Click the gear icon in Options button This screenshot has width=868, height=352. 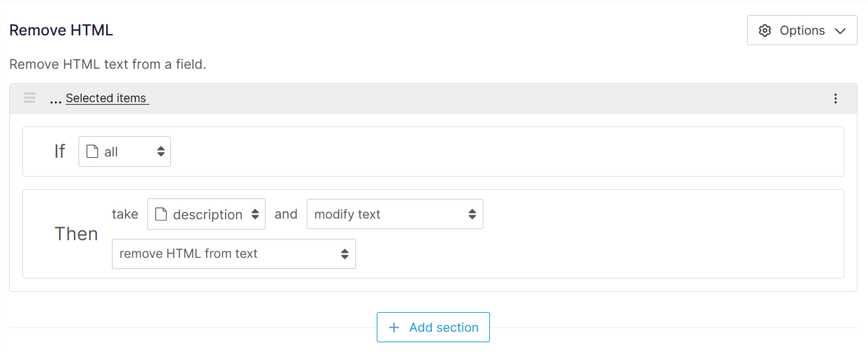pos(765,31)
